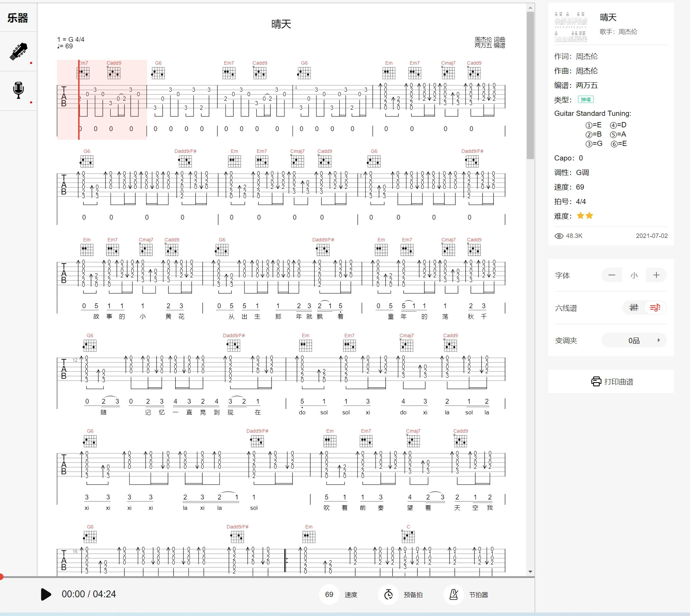Click the first difficulty star
690x616 pixels.
pyautogui.click(x=580, y=216)
